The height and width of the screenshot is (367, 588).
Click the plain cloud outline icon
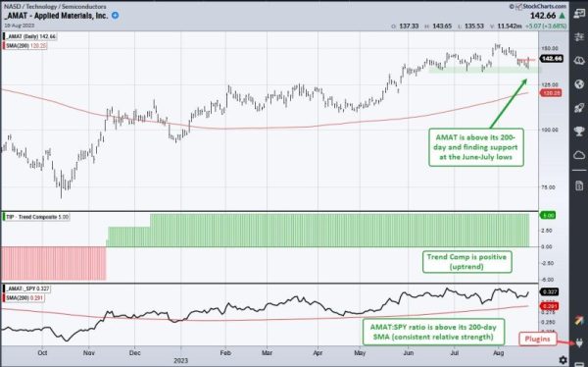pyautogui.click(x=579, y=155)
